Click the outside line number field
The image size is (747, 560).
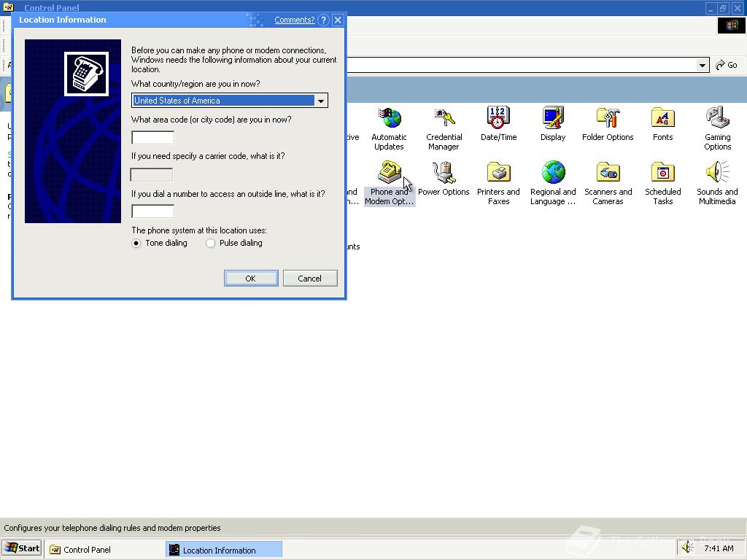coord(153,211)
